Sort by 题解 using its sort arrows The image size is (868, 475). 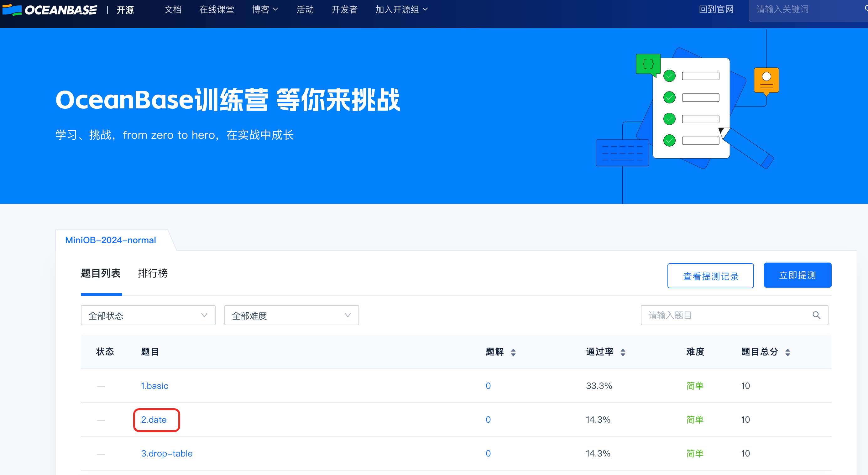pyautogui.click(x=513, y=352)
